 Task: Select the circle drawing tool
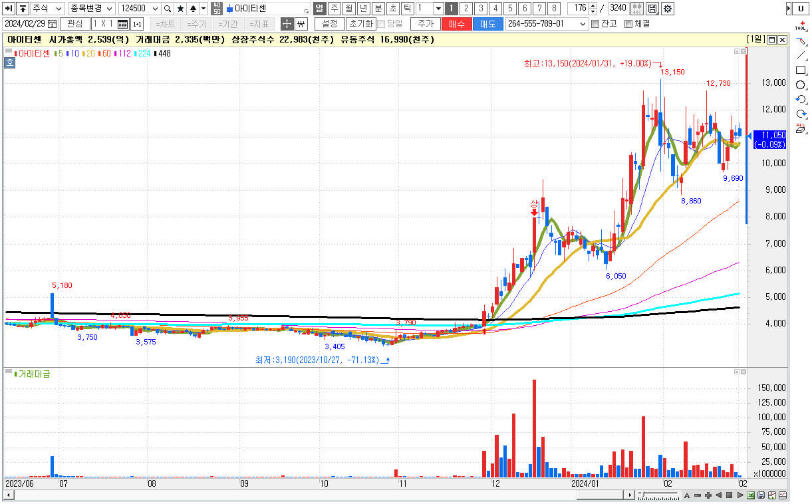tap(801, 85)
